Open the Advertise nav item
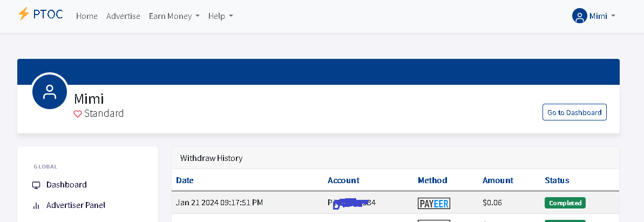644x222 pixels. 123,16
